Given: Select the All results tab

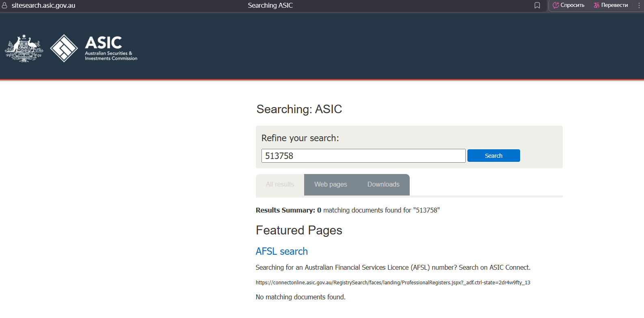Looking at the screenshot, I should click(280, 185).
